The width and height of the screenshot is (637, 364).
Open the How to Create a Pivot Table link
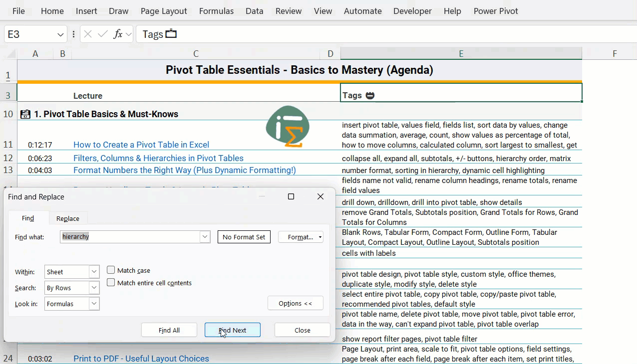(x=141, y=145)
